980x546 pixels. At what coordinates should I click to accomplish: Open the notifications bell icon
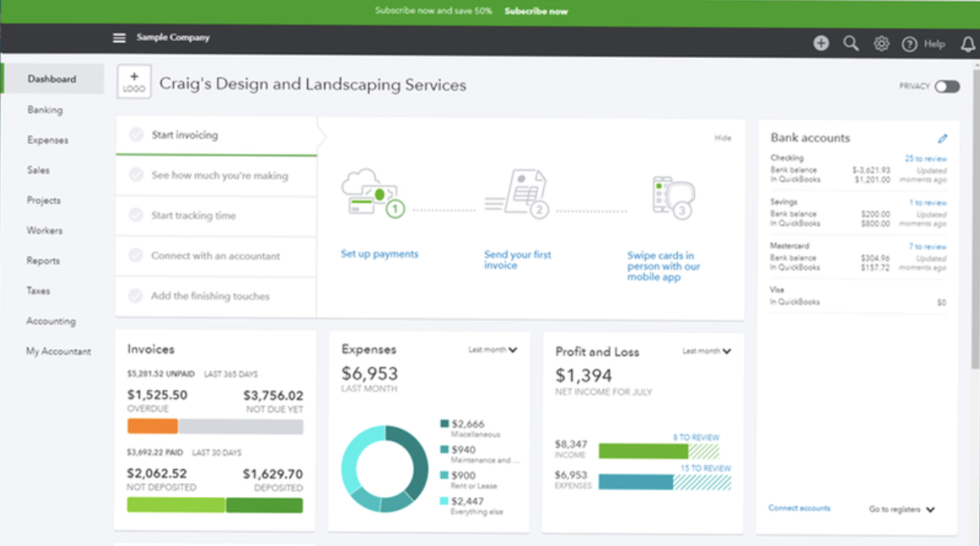[x=969, y=44]
